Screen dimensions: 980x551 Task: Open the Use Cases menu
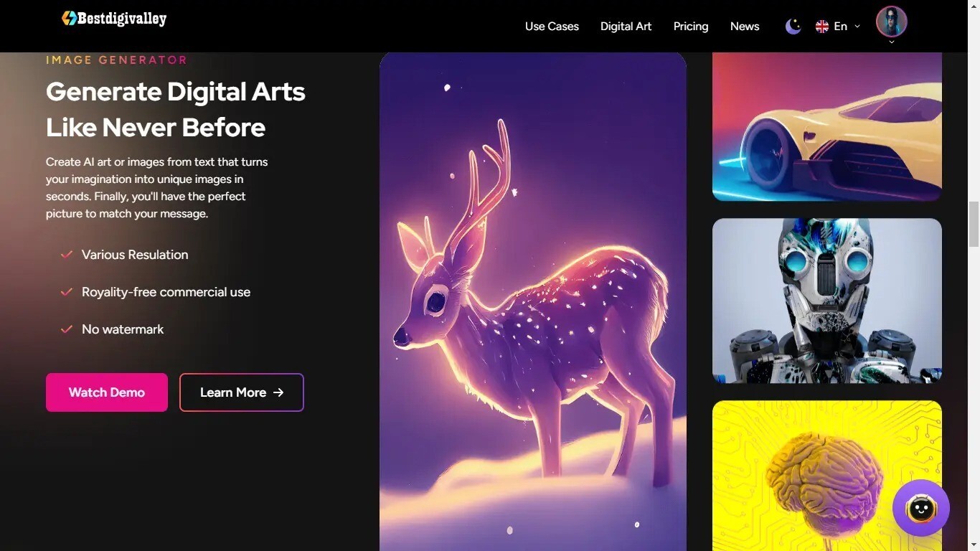tap(552, 27)
